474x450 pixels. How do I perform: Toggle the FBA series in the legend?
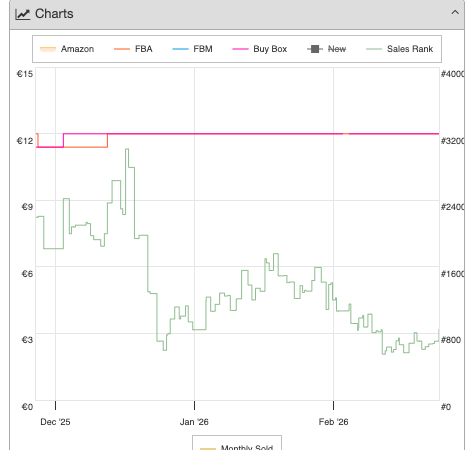pos(133,49)
